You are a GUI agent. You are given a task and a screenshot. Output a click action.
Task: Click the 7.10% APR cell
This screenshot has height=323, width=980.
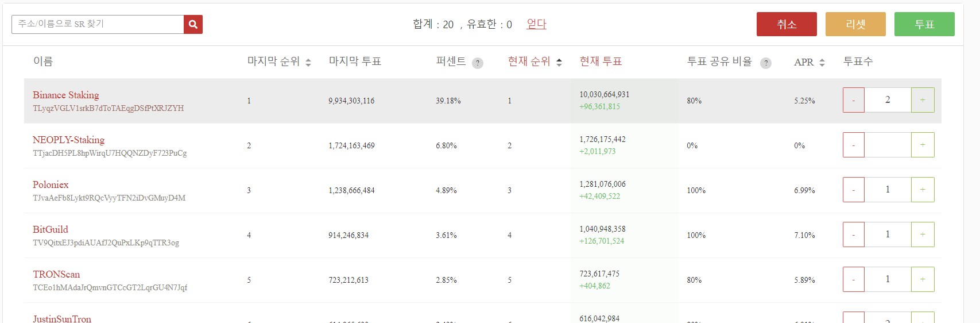804,235
